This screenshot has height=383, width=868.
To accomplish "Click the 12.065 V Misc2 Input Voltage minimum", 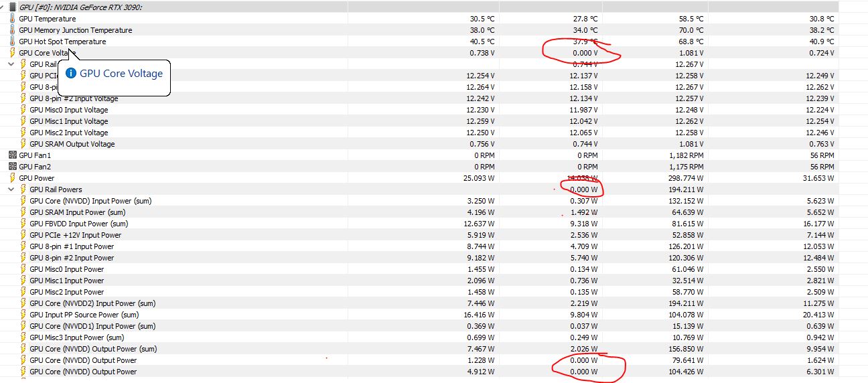I will coord(584,133).
